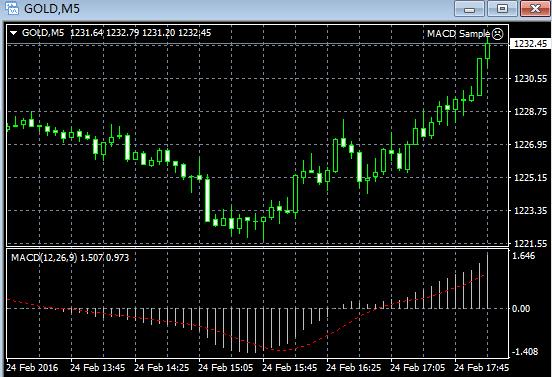Screen dimensions: 552x377
Task: Click the 0.00 level on MACD scale
Action: click(521, 309)
